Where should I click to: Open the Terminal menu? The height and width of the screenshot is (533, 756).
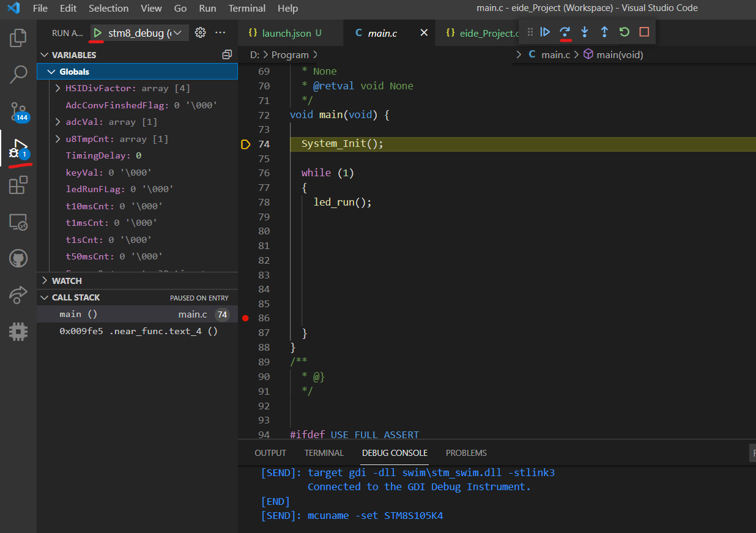(246, 9)
